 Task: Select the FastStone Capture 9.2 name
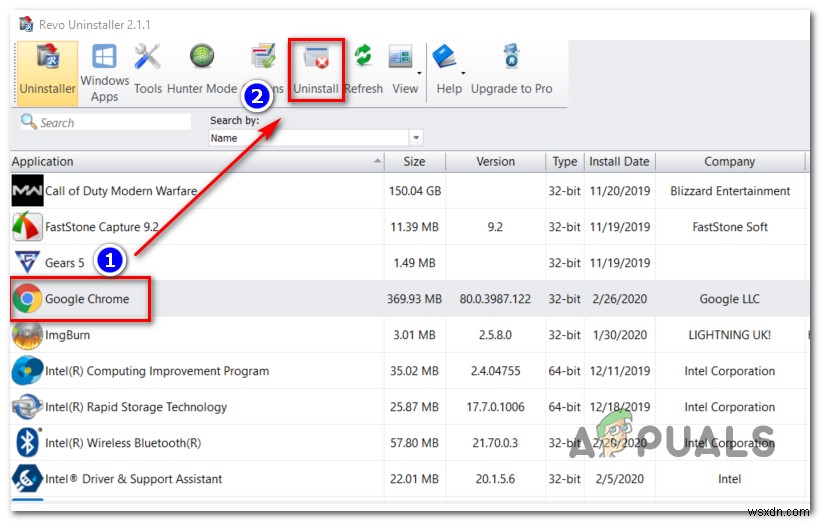(x=102, y=227)
